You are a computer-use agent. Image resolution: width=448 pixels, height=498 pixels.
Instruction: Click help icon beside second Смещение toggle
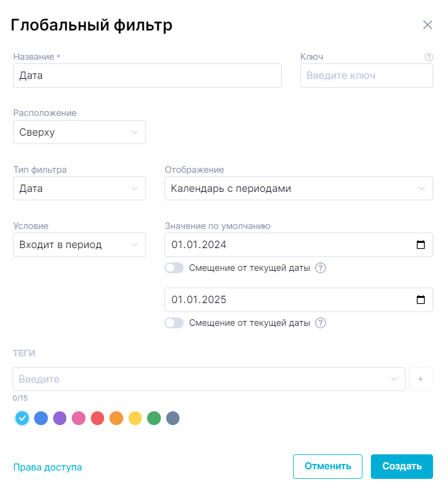click(x=321, y=323)
